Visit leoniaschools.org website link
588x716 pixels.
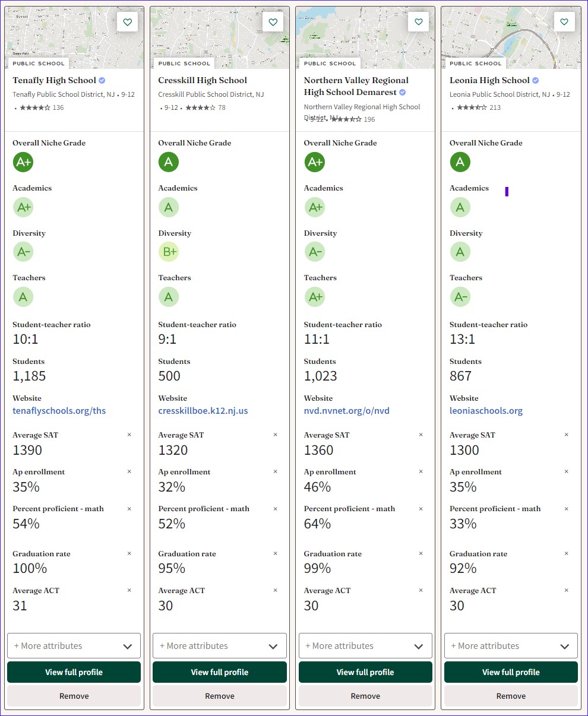click(486, 411)
